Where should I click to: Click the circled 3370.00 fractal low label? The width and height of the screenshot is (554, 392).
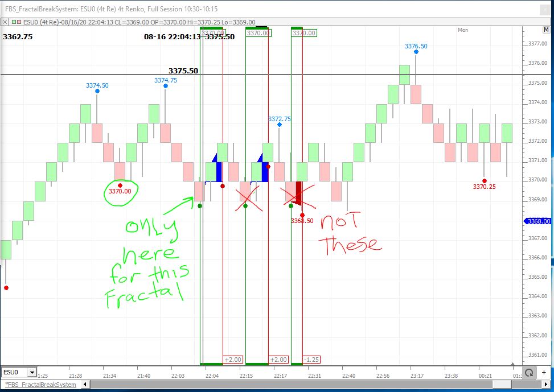click(x=120, y=191)
